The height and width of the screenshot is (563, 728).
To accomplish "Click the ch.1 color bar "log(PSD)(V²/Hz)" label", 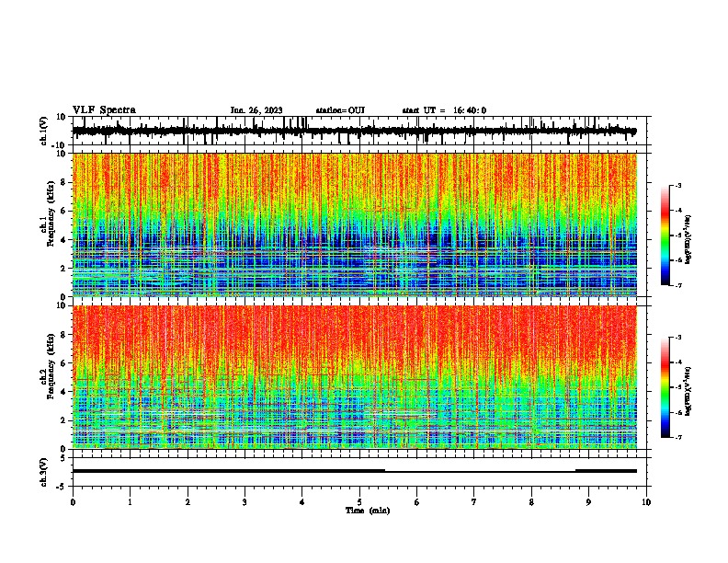I will (688, 239).
